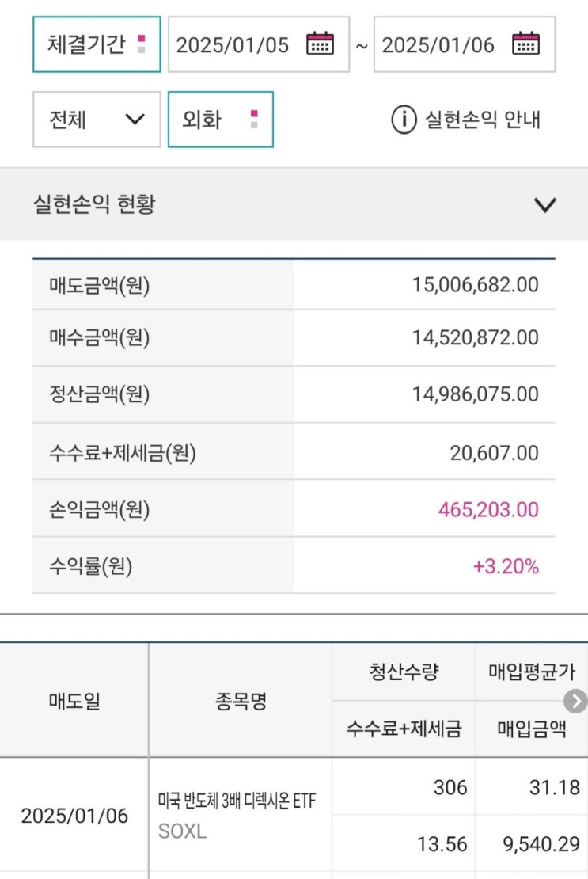
Task: Click the 수수료+제세금 table column header
Action: click(x=404, y=729)
